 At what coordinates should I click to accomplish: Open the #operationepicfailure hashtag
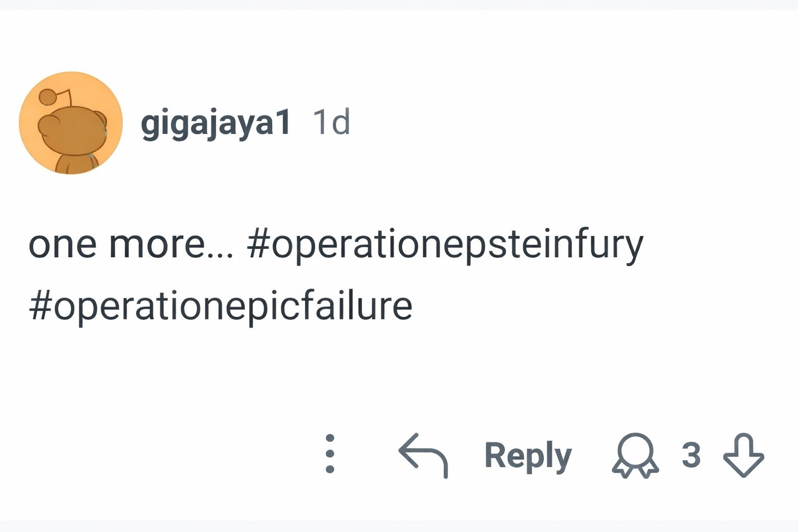click(221, 305)
